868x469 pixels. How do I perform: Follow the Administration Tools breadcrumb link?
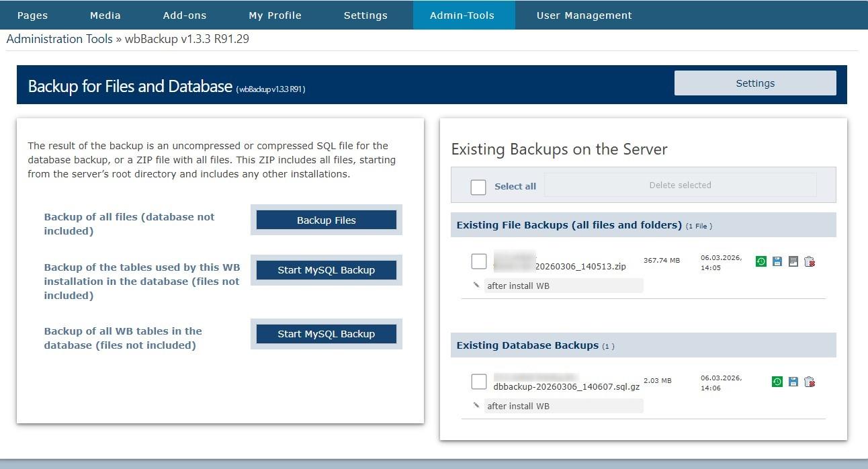click(x=60, y=39)
